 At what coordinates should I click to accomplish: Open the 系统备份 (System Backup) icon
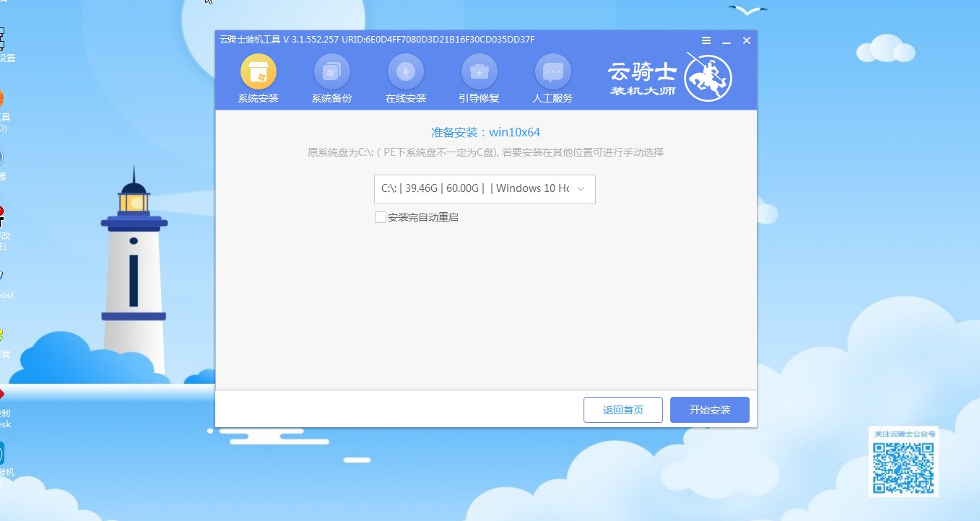[x=331, y=72]
